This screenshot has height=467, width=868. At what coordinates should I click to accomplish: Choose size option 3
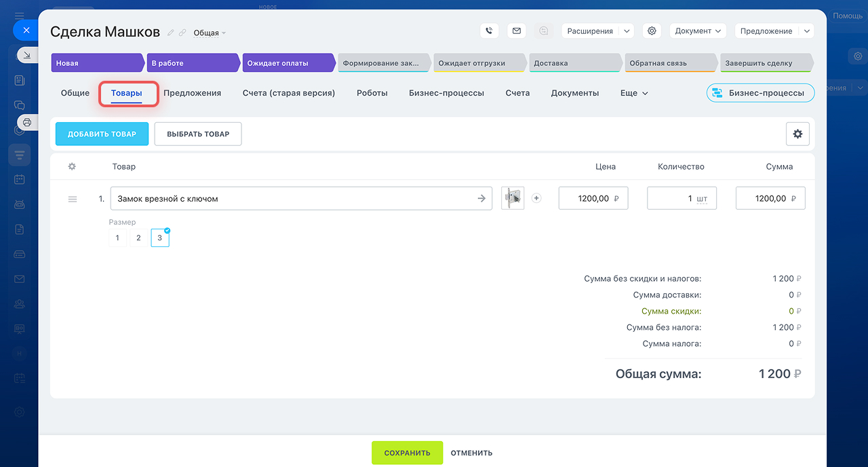click(x=160, y=238)
